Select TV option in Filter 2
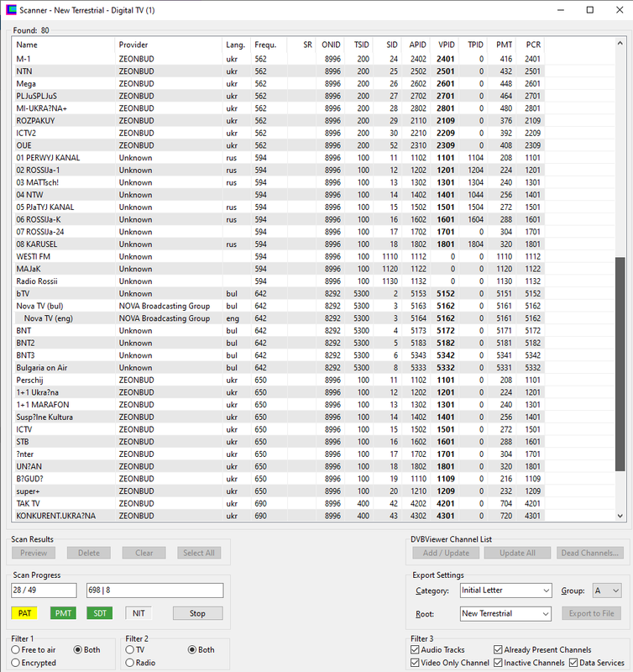Image resolution: width=633 pixels, height=672 pixels. point(135,649)
